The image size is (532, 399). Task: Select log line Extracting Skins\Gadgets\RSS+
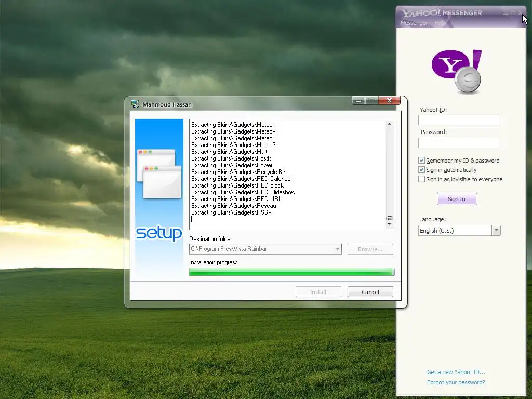231,212
